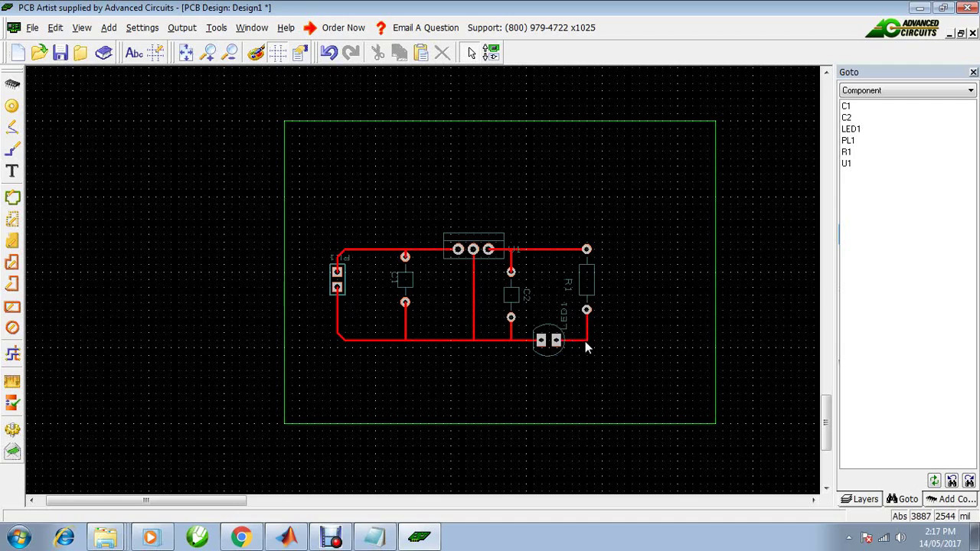Open Chrome from the Windows taskbar
Viewport: 980px width, 551px height.
coord(241,536)
